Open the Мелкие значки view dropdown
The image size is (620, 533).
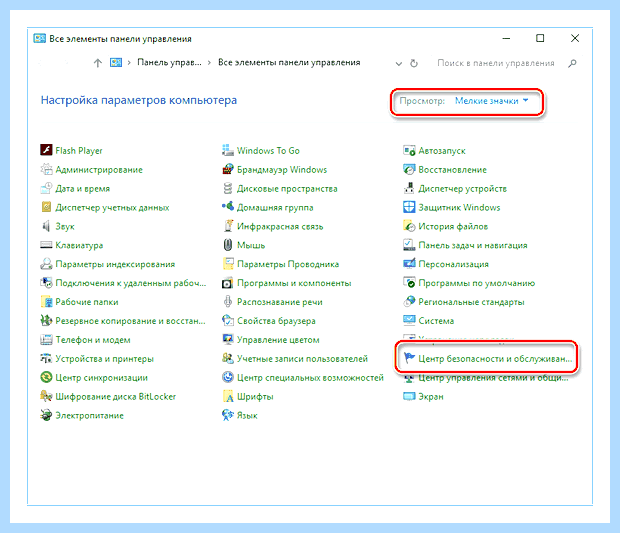pos(491,101)
